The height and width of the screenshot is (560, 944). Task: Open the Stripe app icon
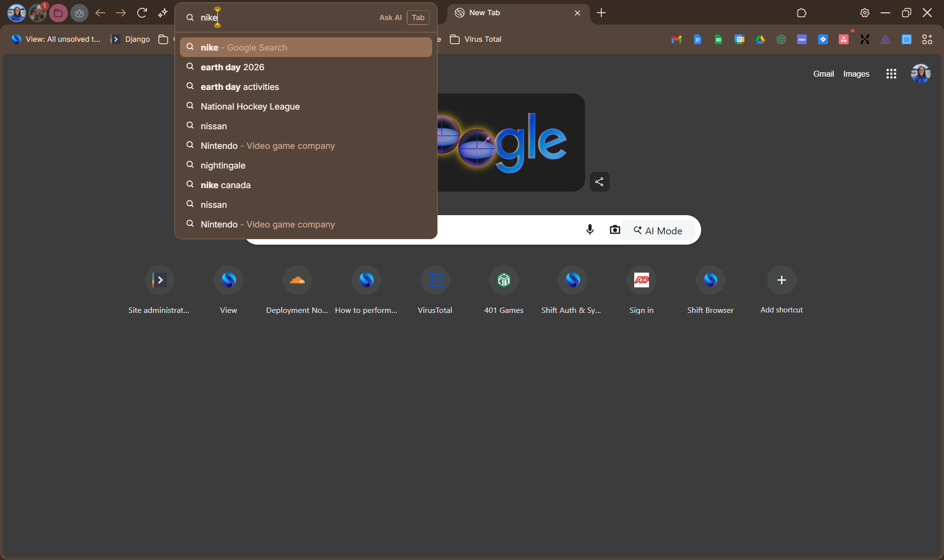tap(802, 39)
